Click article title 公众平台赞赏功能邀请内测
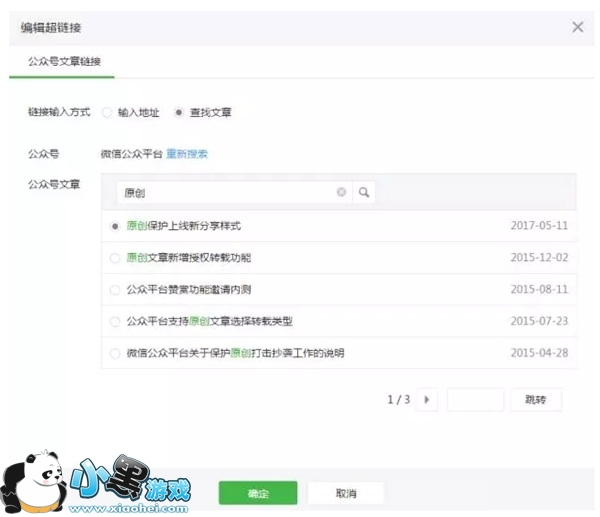This screenshot has height=517, width=600. tap(189, 289)
